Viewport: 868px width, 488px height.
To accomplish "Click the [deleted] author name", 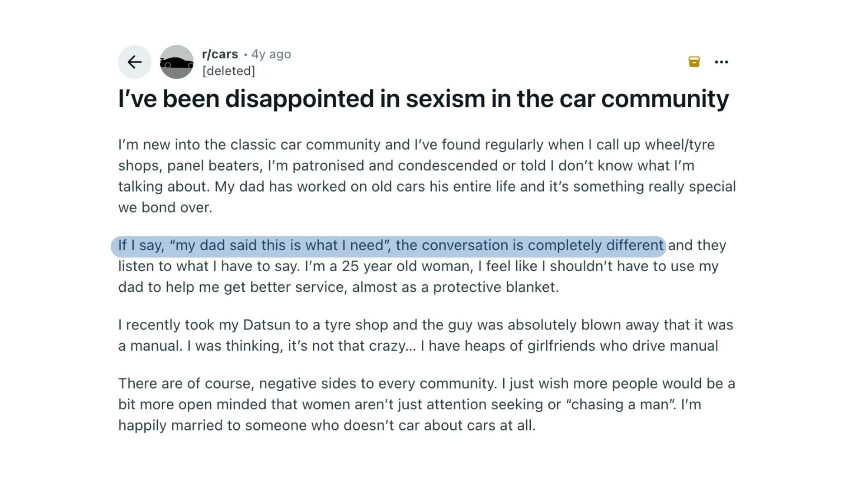I will pyautogui.click(x=229, y=71).
